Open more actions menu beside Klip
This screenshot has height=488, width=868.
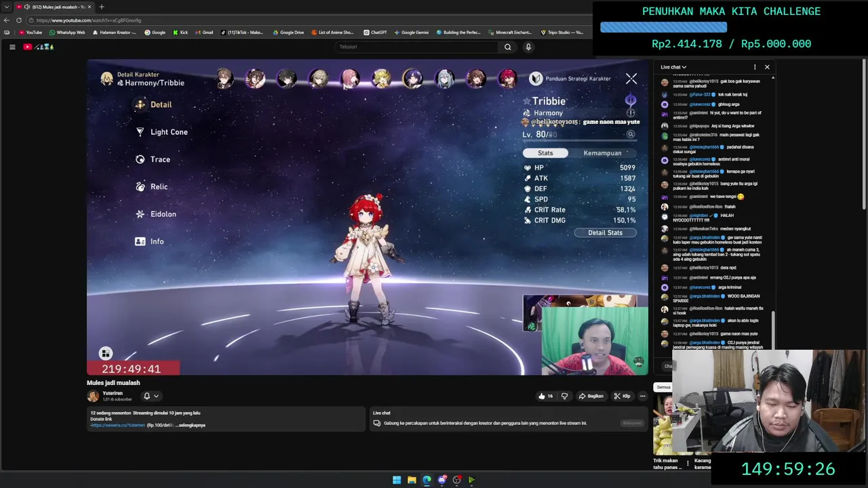click(x=642, y=396)
